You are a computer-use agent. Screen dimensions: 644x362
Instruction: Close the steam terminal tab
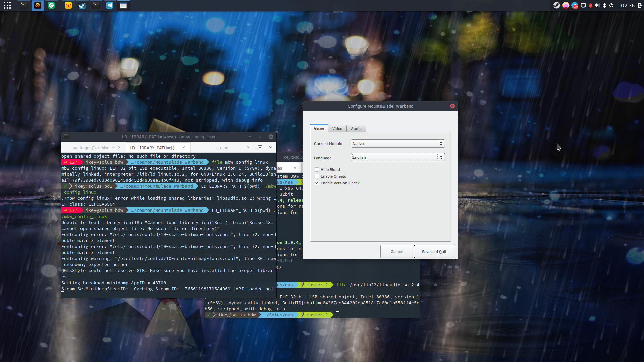[x=248, y=147]
